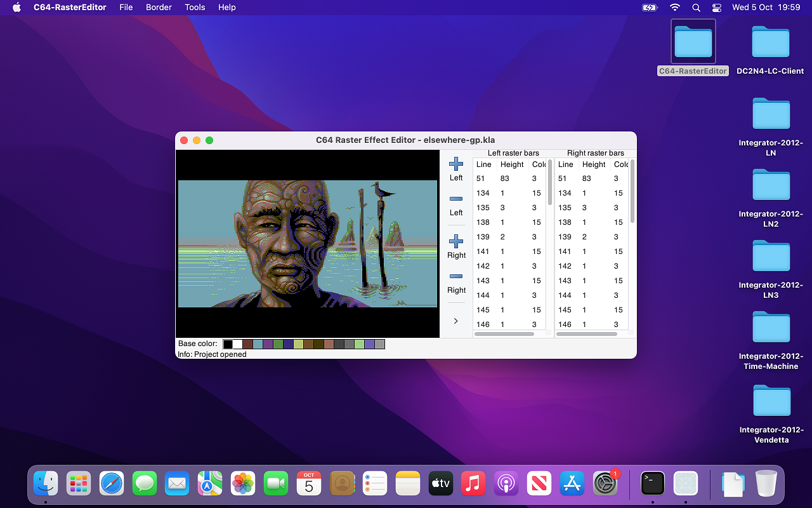Open Mail from the Dock
This screenshot has height=508, width=812.
click(177, 484)
